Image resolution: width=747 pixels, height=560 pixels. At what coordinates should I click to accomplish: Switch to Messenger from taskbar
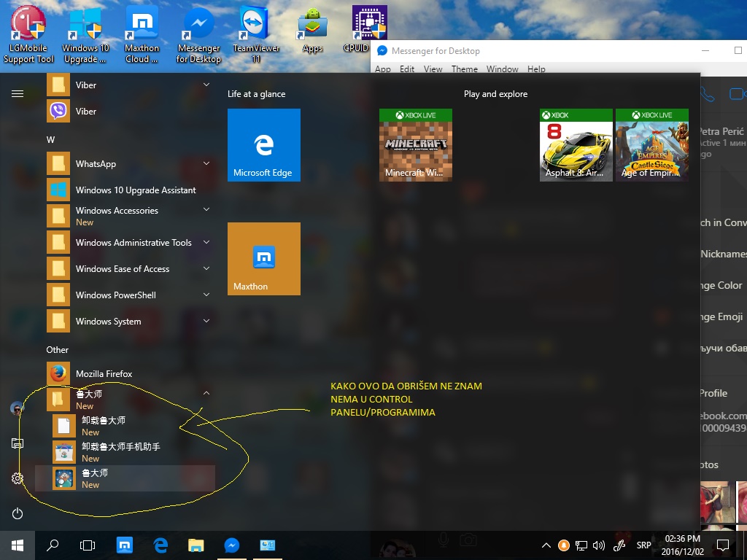click(231, 545)
